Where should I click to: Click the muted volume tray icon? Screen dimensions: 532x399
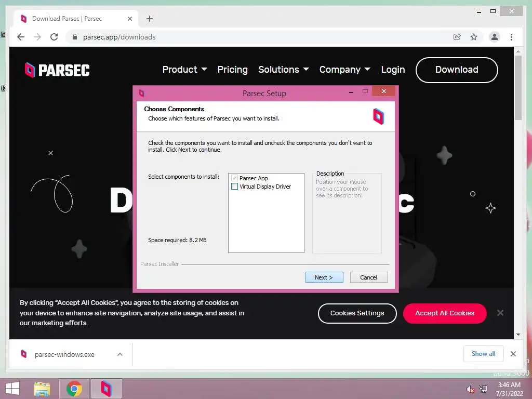pos(470,389)
